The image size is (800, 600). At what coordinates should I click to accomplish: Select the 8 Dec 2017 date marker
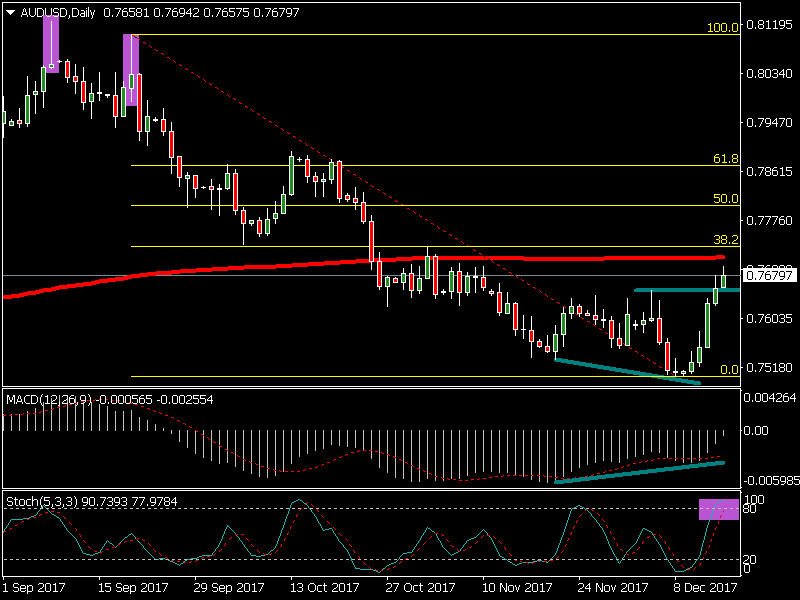pyautogui.click(x=703, y=589)
